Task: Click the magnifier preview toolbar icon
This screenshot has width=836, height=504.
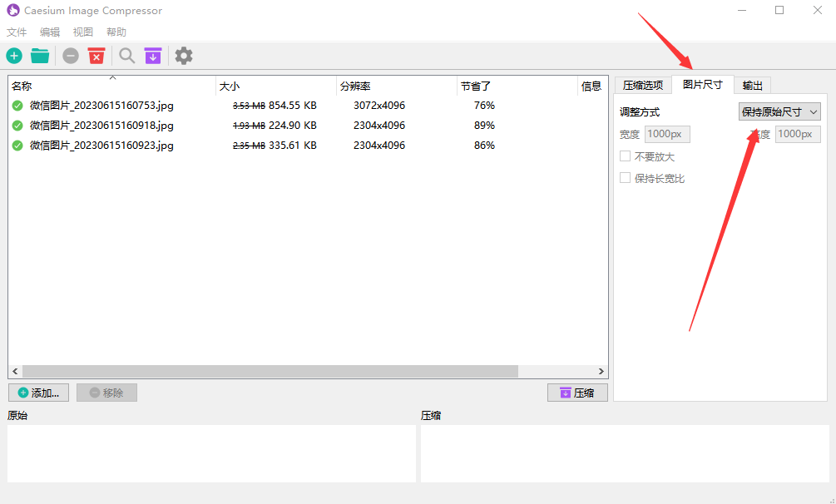Action: (x=127, y=56)
